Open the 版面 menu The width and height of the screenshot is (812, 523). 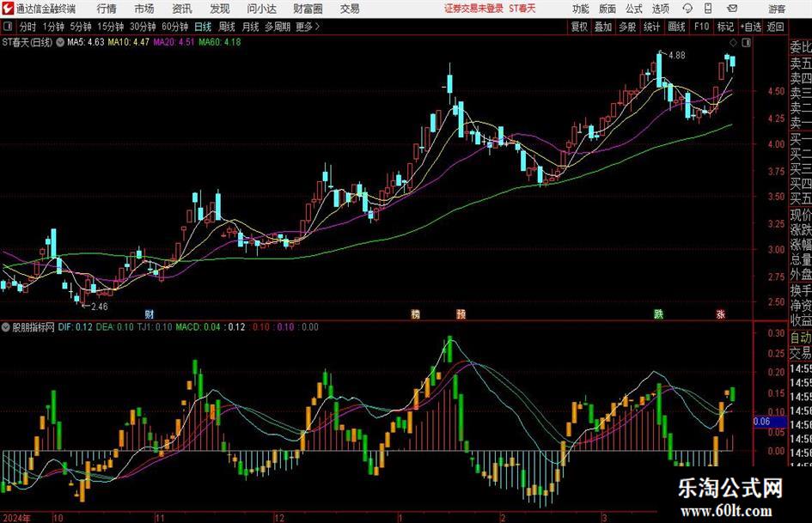pyautogui.click(x=607, y=9)
